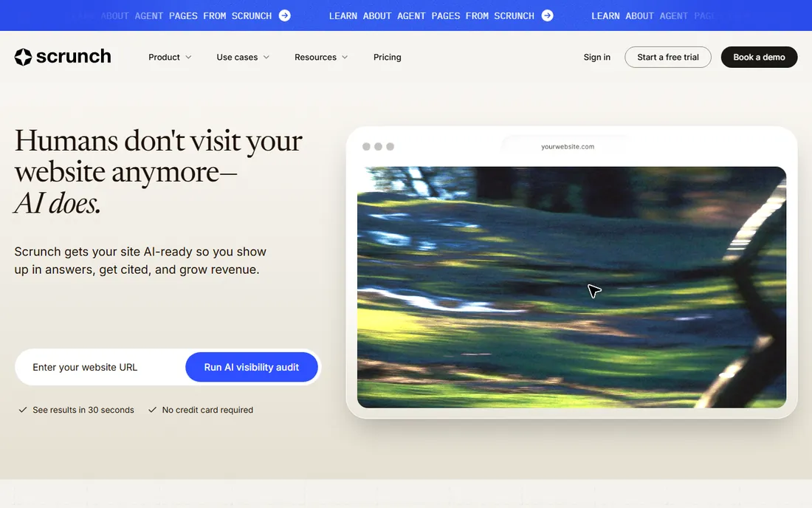Open center 'Learn about Agent Pages from Scrunch' banner link
This screenshot has width=812, height=508.
441,16
